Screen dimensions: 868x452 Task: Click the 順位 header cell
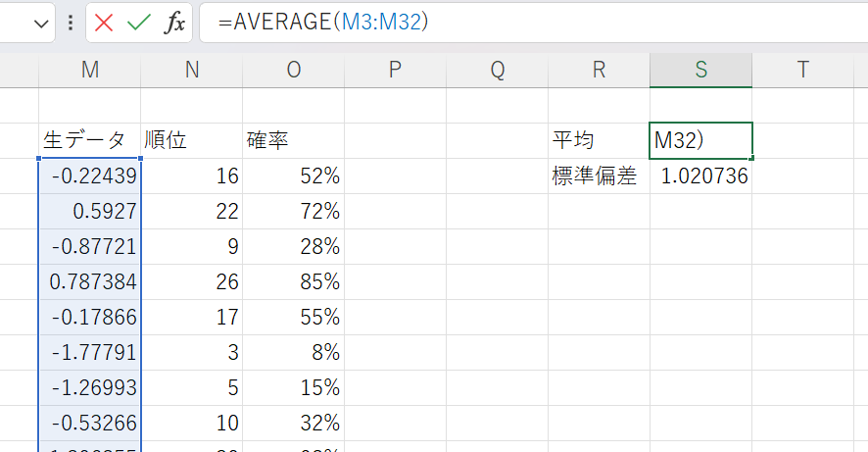tap(191, 141)
